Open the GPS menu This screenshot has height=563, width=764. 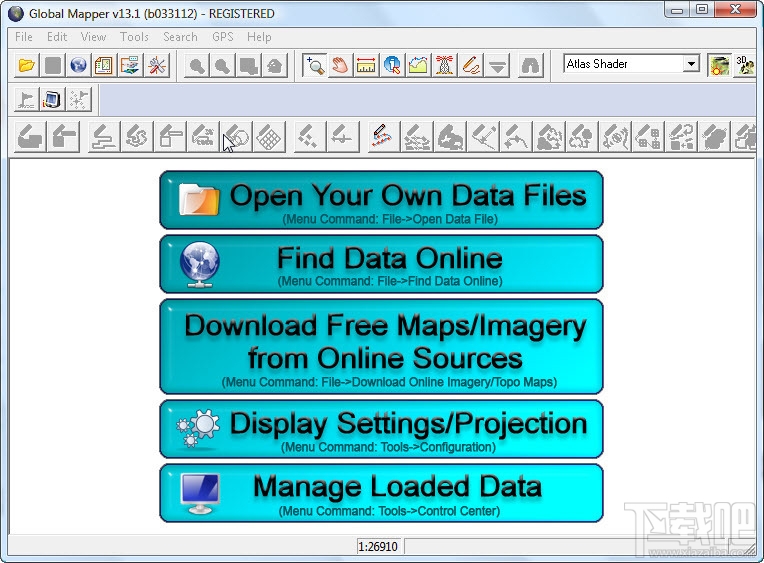[x=223, y=37]
